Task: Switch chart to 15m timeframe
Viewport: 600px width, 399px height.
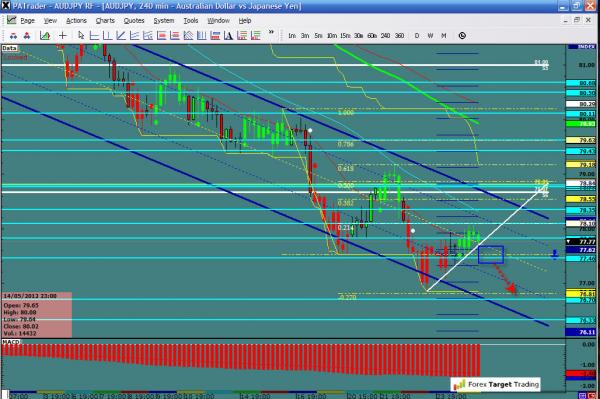Action: tap(345, 36)
